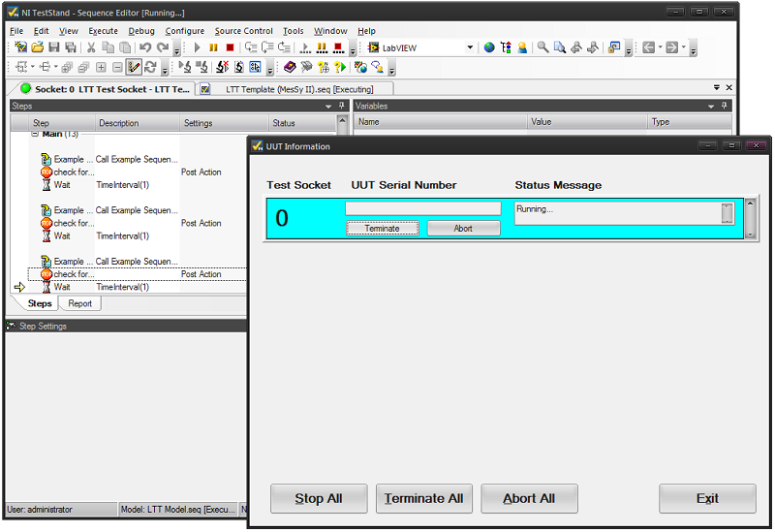775x532 pixels.
Task: Switch to the Report tab
Action: 80,303
